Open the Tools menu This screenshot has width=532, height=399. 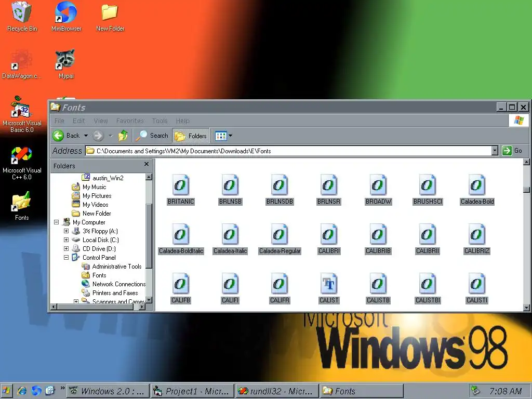tap(160, 121)
